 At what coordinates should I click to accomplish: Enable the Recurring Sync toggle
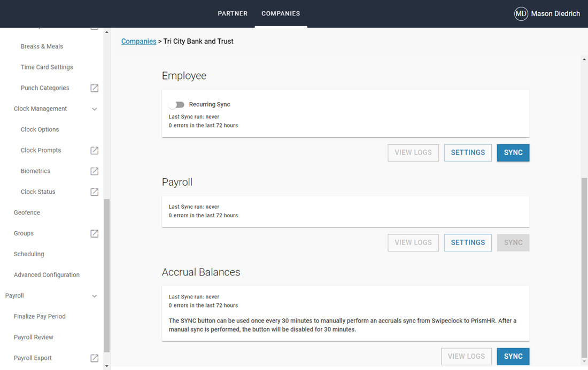(176, 105)
